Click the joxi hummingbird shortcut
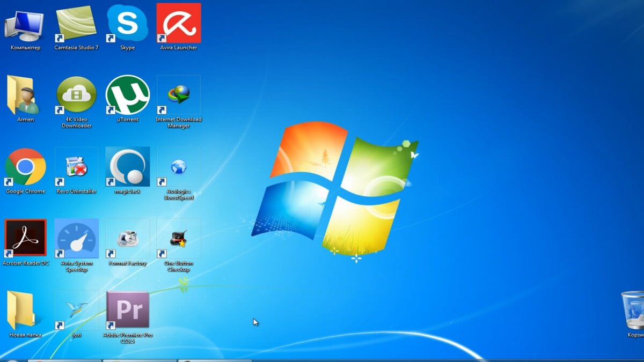The height and width of the screenshot is (362, 644). [76, 313]
